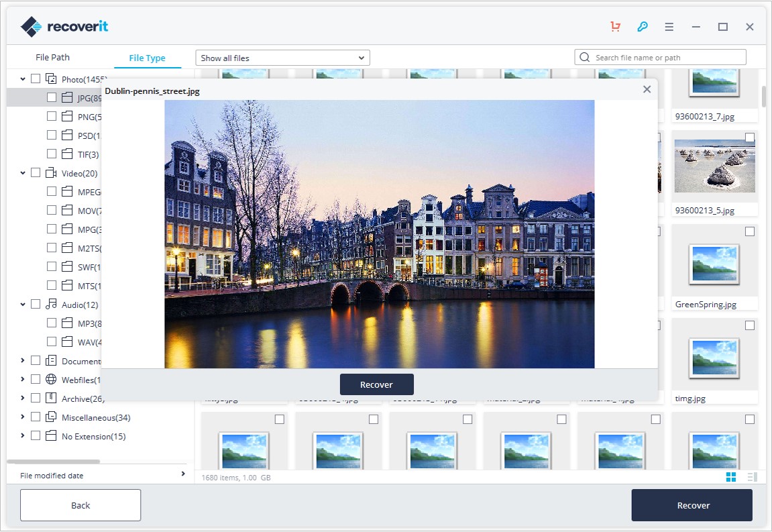Open the shopping cart icon
The width and height of the screenshot is (772, 532).
pyautogui.click(x=616, y=27)
